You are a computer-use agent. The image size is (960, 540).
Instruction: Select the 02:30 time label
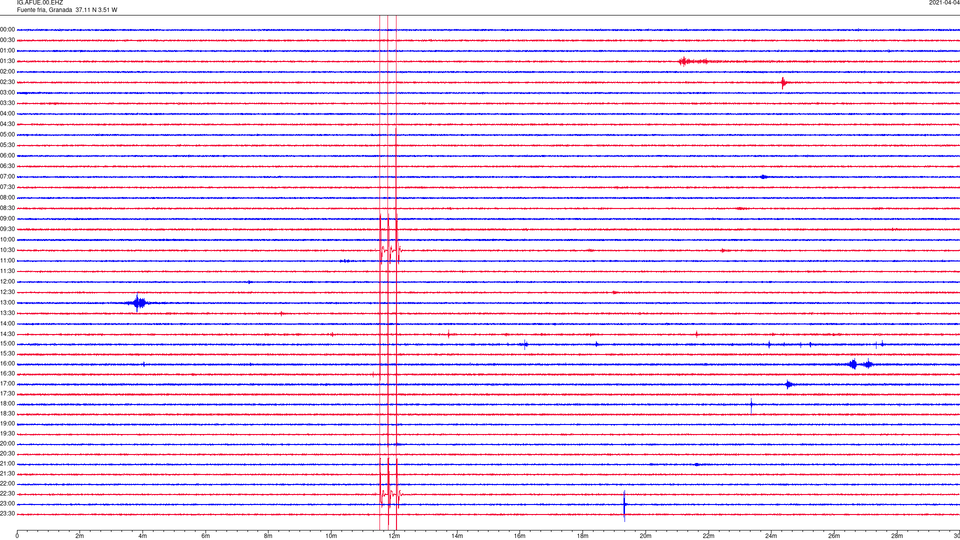[x=8, y=82]
